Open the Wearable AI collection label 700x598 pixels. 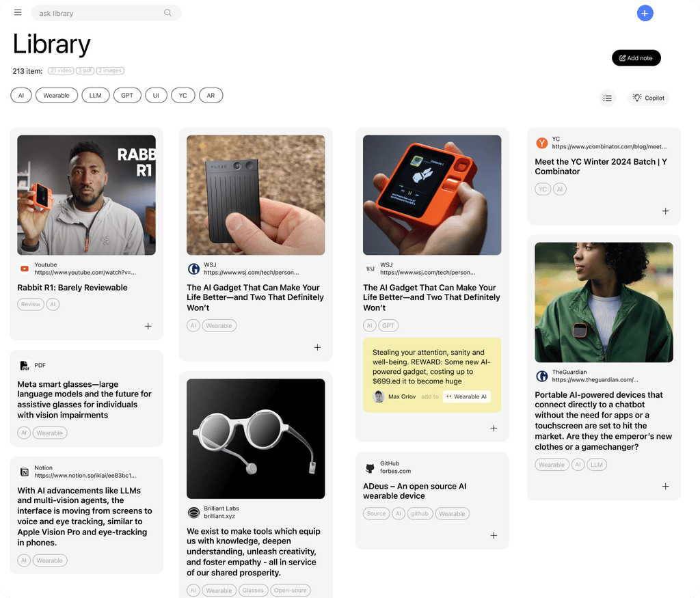[466, 397]
